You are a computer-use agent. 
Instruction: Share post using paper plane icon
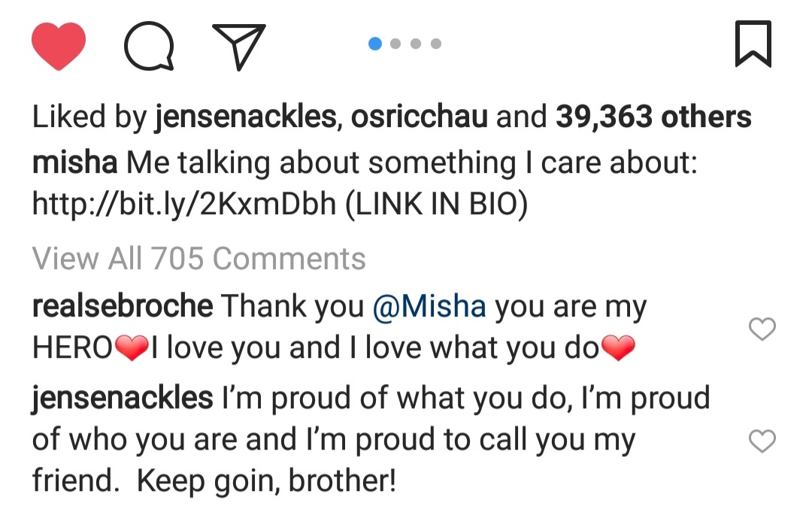tap(239, 45)
